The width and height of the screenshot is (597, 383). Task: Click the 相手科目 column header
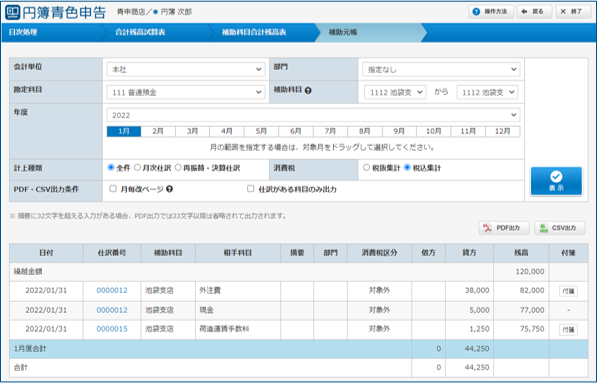[238, 253]
